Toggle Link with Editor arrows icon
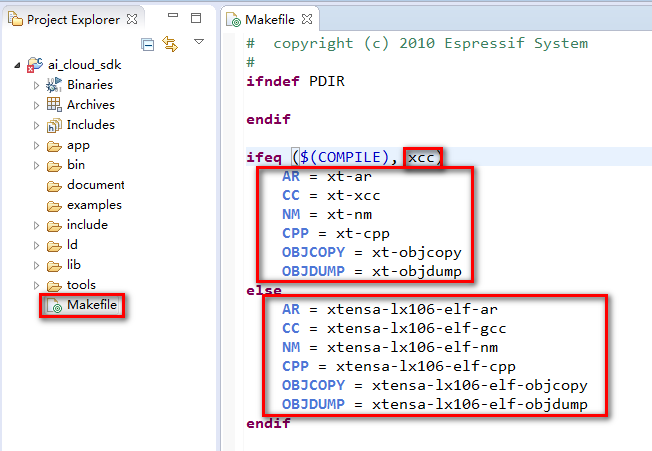Viewport: 652px width, 451px height. 170,44
